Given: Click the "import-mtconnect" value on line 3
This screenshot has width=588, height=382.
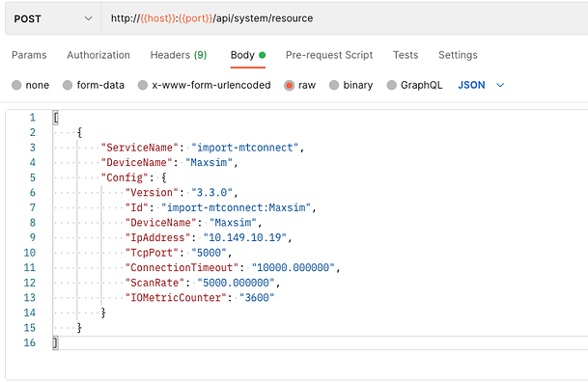Looking at the screenshot, I should coord(244,148).
